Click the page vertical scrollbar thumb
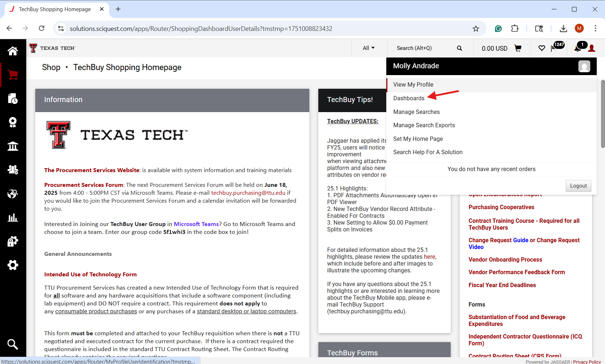The image size is (605, 364). pos(602,114)
